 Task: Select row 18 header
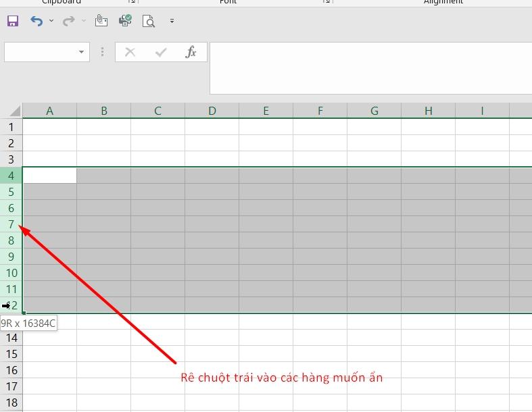[11, 403]
